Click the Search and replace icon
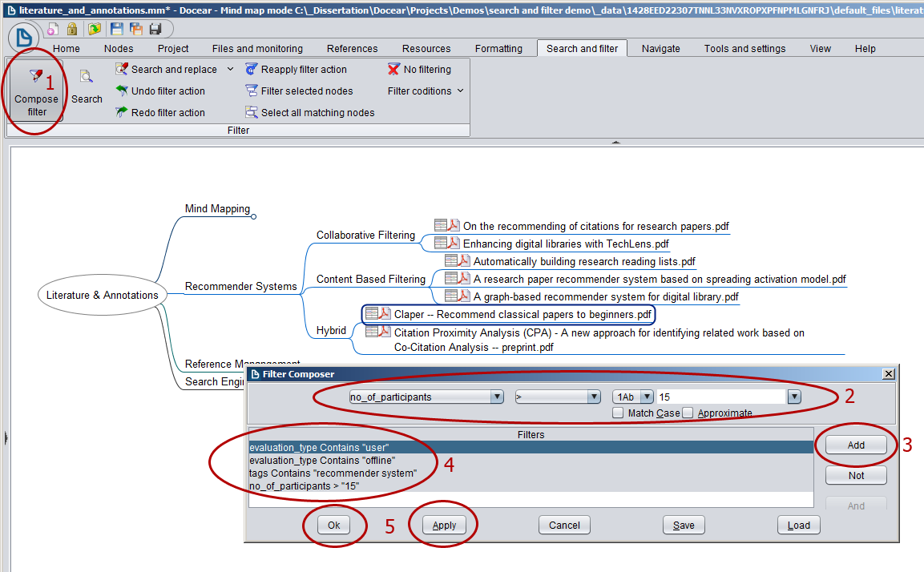Image resolution: width=924 pixels, height=572 pixels. point(122,69)
